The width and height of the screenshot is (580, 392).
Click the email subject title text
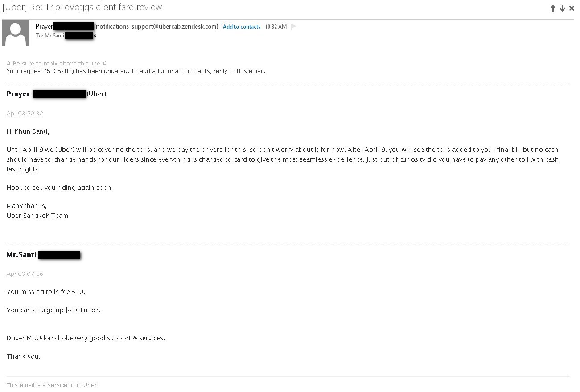point(82,7)
